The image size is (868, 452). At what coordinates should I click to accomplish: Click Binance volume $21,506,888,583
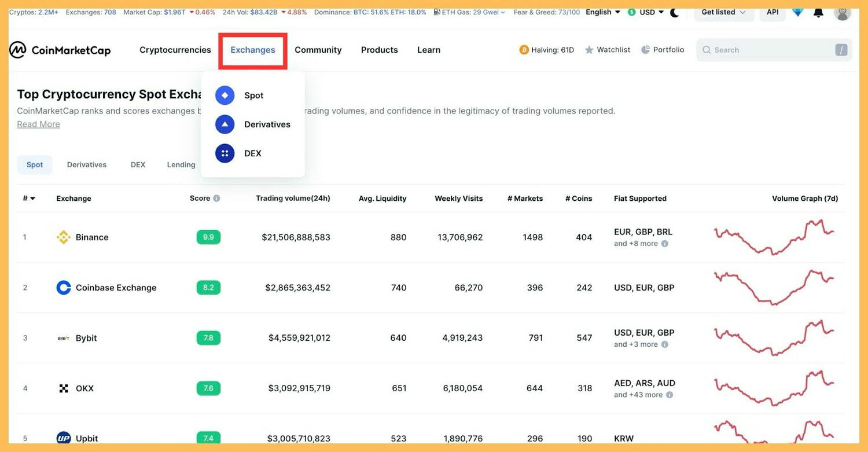296,237
